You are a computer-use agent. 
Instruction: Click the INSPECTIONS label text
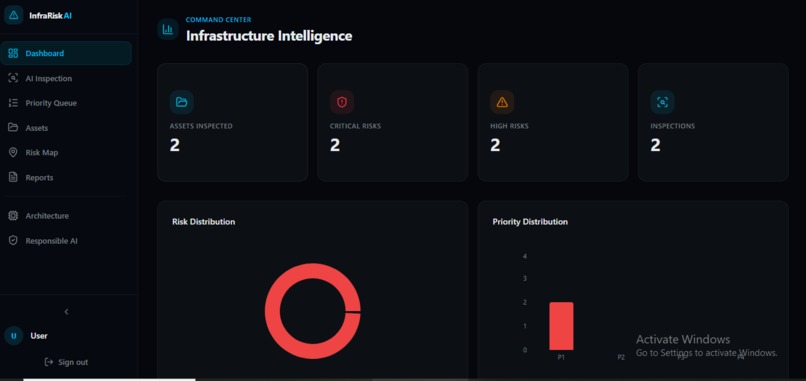[x=673, y=126]
